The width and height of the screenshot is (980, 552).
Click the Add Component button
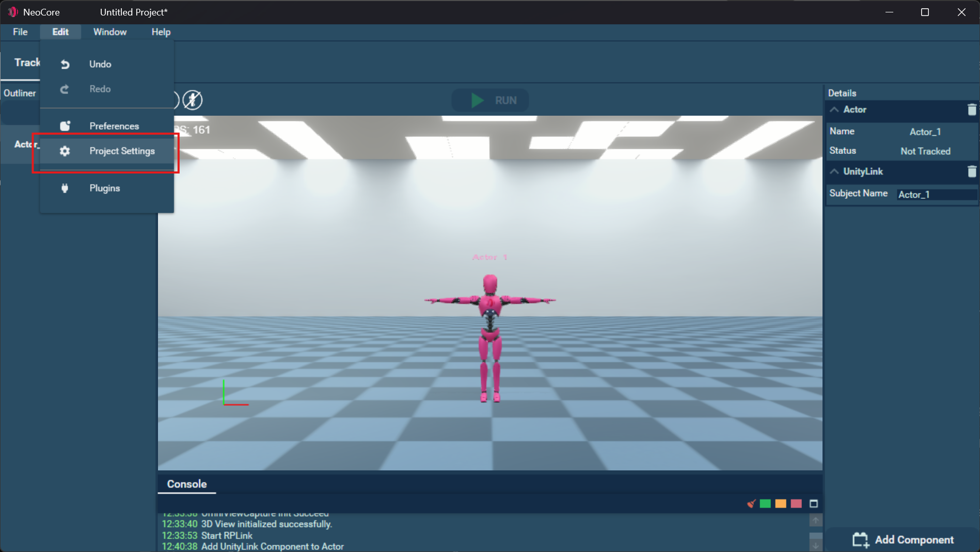[903, 540]
